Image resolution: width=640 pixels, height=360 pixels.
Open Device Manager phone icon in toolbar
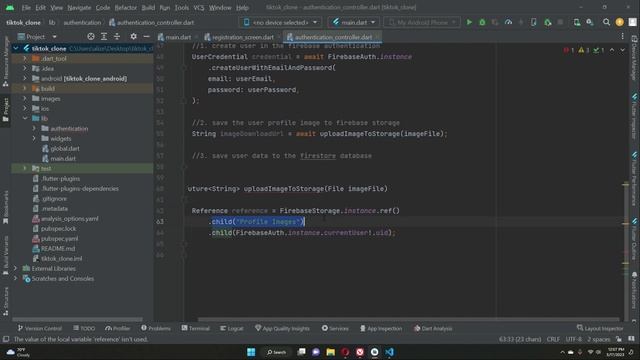click(x=577, y=22)
